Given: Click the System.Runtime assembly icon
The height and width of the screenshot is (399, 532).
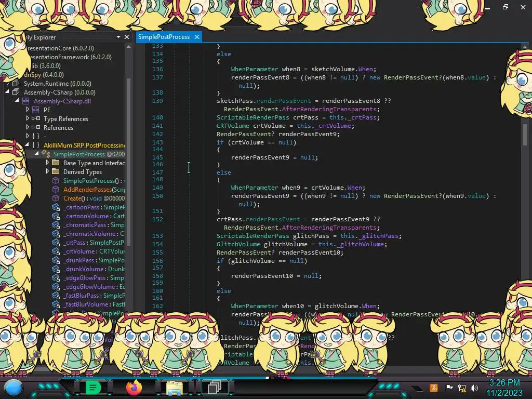Looking at the screenshot, I should [x=16, y=84].
